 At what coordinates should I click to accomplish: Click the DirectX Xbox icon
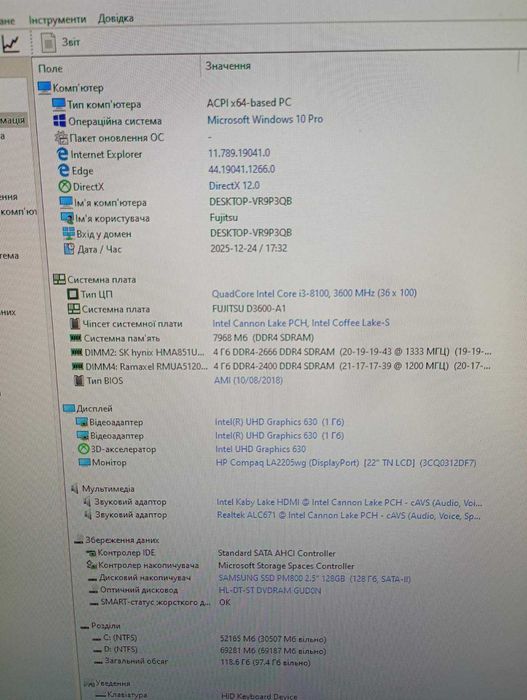click(65, 186)
